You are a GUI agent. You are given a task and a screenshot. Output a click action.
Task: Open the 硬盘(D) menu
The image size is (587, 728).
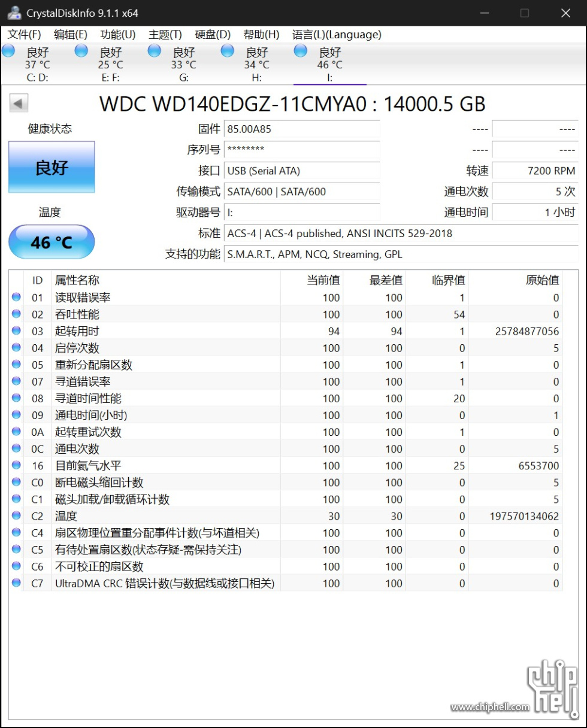click(213, 35)
